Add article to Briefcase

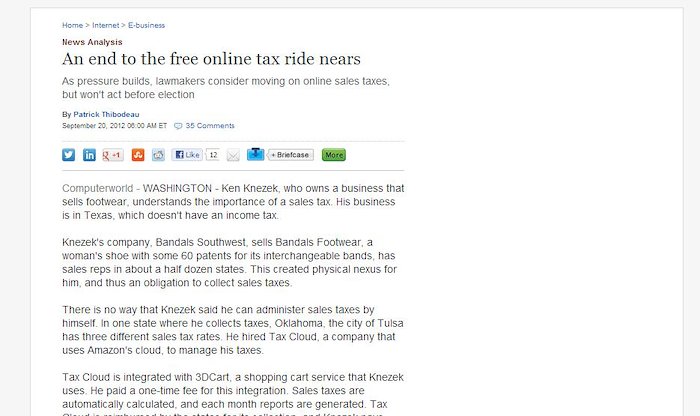(x=290, y=155)
